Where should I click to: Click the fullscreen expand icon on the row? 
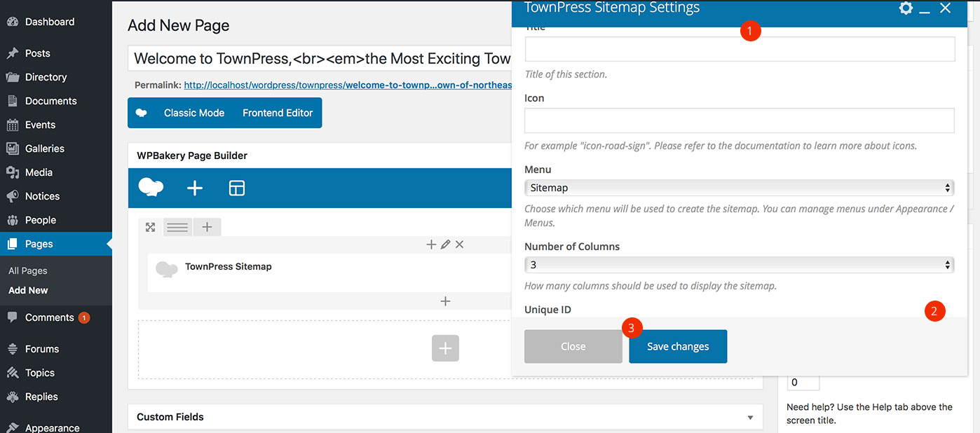pos(150,227)
